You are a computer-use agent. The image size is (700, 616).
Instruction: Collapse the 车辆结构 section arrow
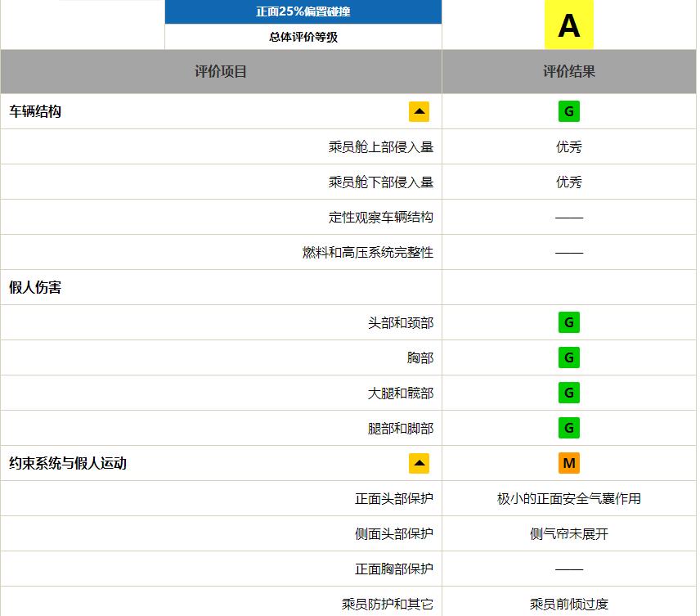pyautogui.click(x=419, y=112)
